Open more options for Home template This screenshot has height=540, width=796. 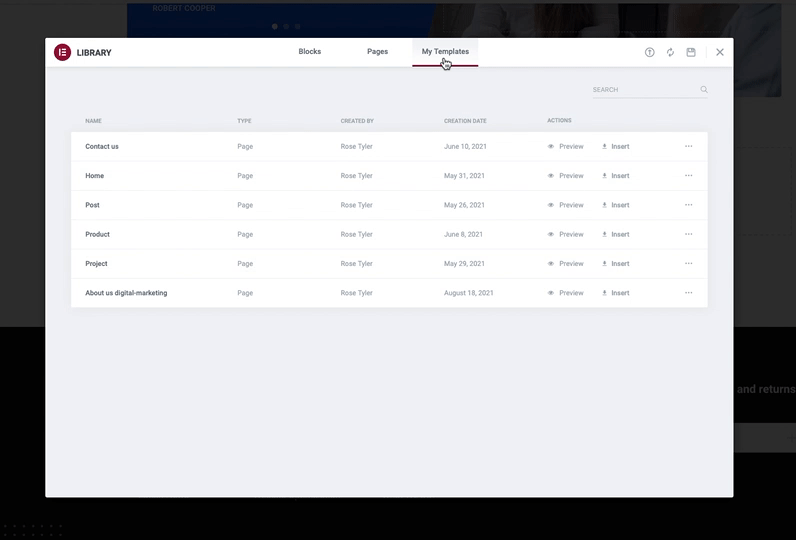(688, 176)
